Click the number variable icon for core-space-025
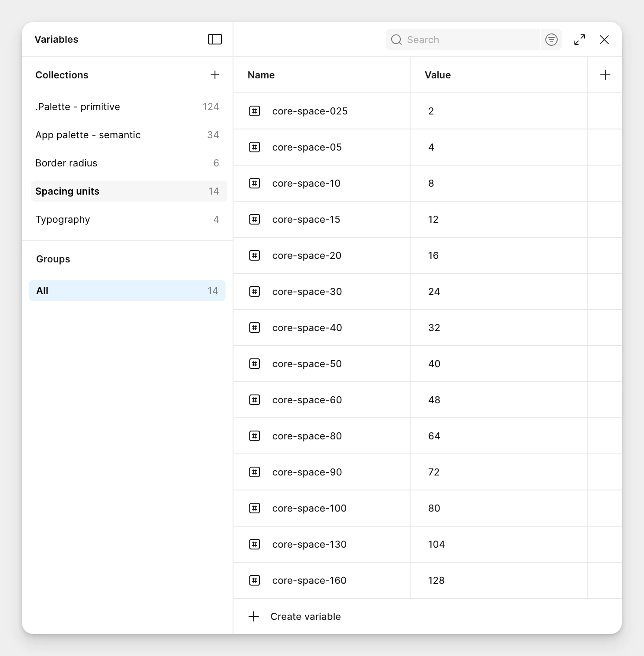Viewport: 644px width, 656px height. point(255,111)
